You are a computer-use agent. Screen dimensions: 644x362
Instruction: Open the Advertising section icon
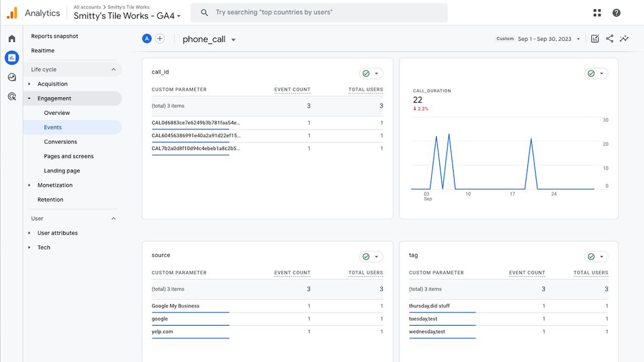coord(12,96)
